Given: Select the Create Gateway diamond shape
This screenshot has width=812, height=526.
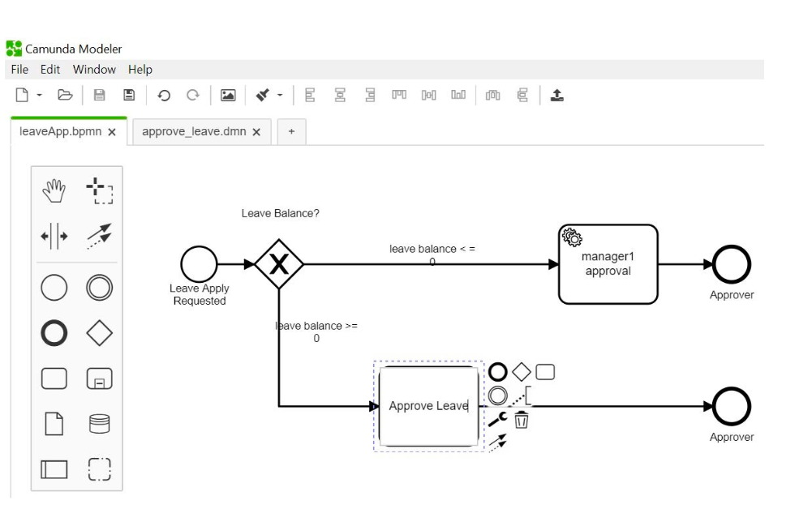Looking at the screenshot, I should point(100,333).
